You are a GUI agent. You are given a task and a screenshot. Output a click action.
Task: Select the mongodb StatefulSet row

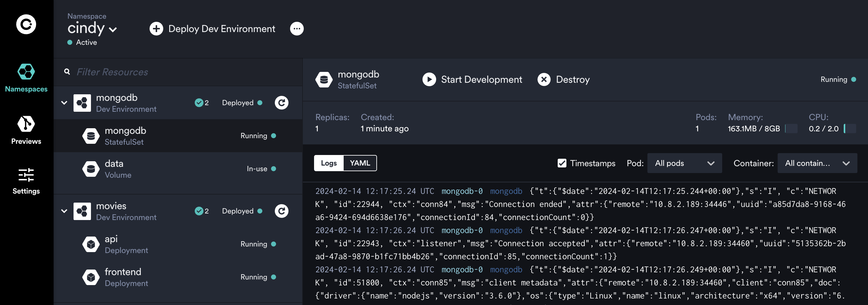[178, 136]
